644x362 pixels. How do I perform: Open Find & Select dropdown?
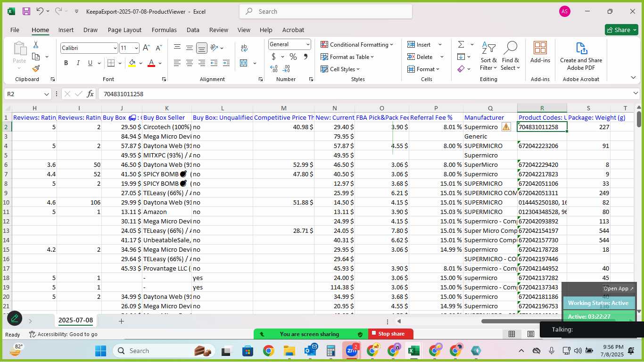click(x=511, y=56)
